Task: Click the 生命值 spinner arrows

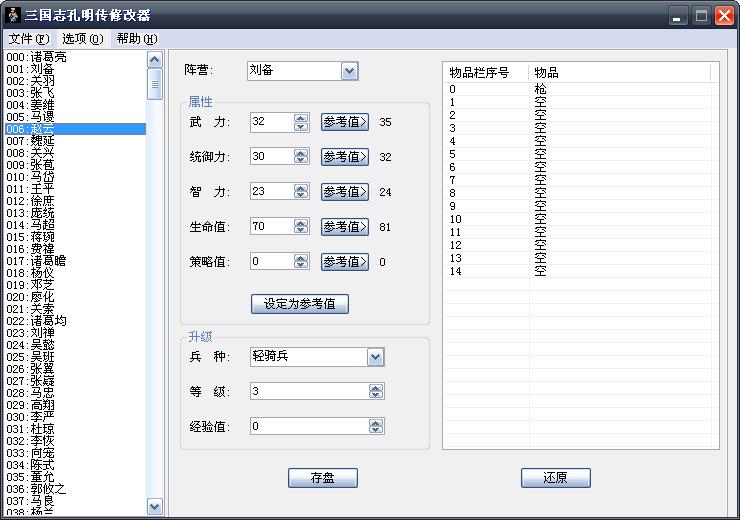Action: pos(301,227)
